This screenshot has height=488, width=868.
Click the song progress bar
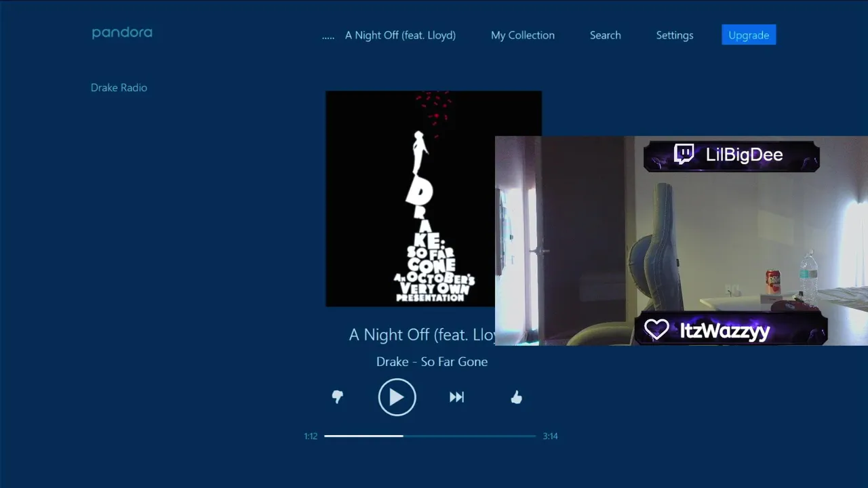pyautogui.click(x=430, y=436)
